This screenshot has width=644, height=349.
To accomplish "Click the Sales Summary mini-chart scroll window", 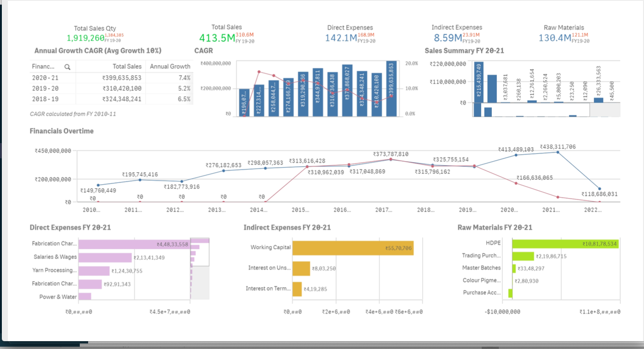I will 531,109.
